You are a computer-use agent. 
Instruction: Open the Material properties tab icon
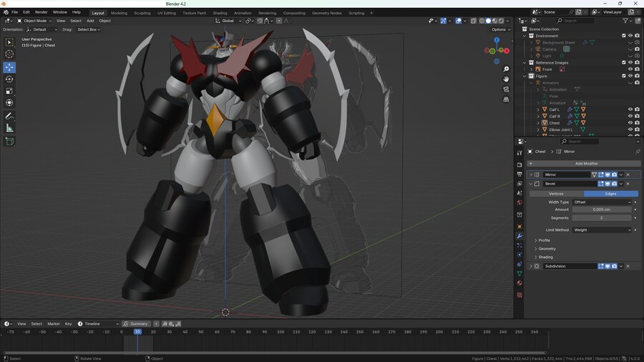coord(519,283)
